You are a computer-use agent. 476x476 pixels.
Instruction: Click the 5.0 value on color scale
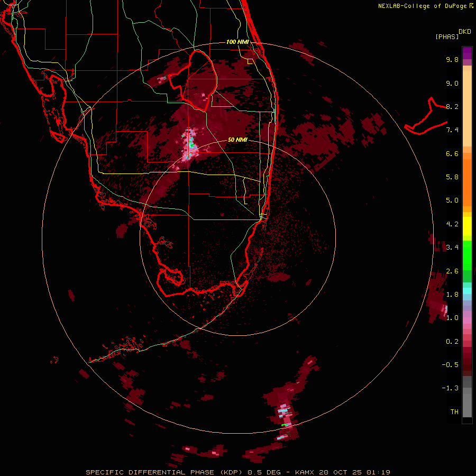(x=452, y=200)
